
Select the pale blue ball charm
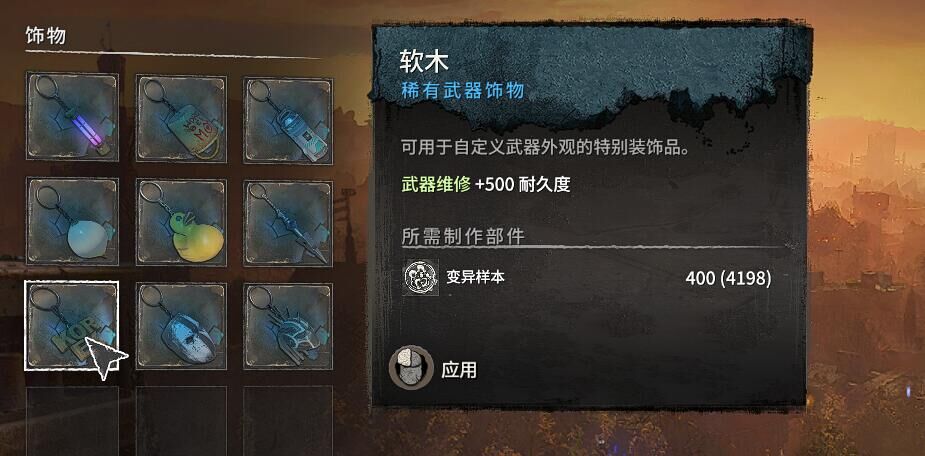pos(72,221)
